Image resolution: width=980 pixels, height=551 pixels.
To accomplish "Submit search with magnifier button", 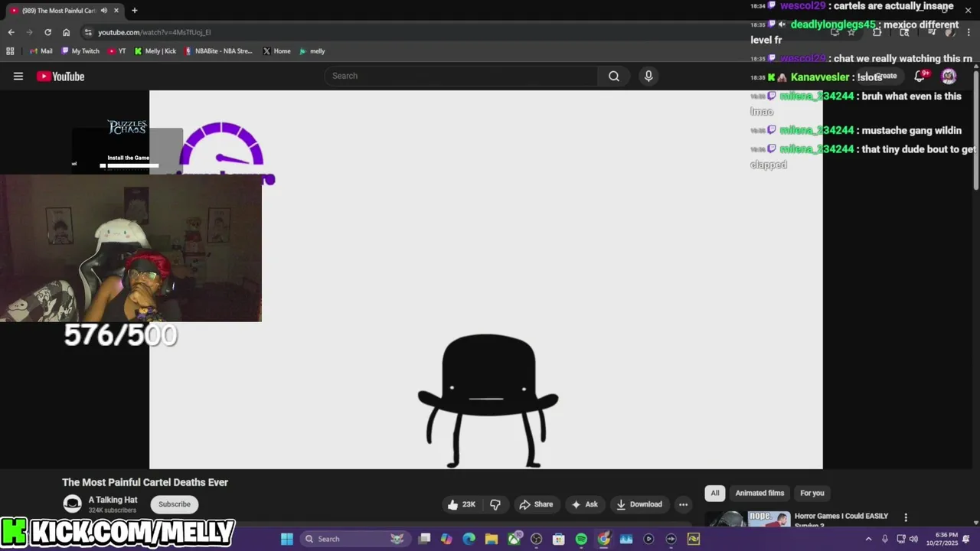I will [x=614, y=76].
